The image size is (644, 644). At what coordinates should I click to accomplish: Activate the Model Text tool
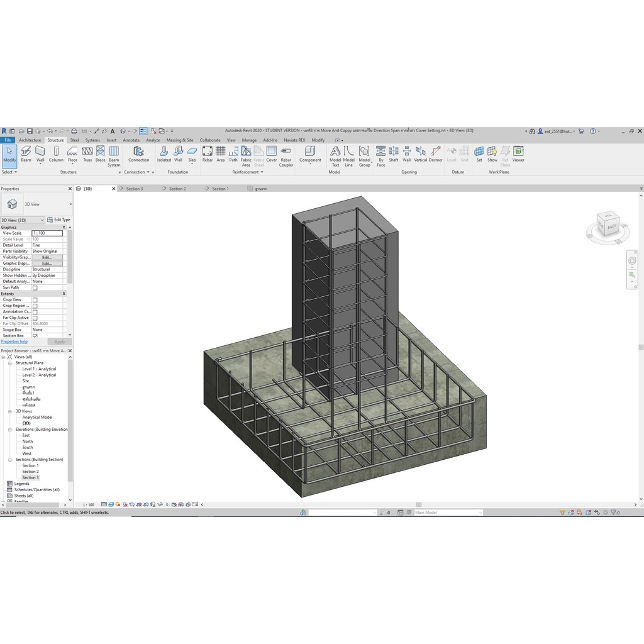(335, 157)
